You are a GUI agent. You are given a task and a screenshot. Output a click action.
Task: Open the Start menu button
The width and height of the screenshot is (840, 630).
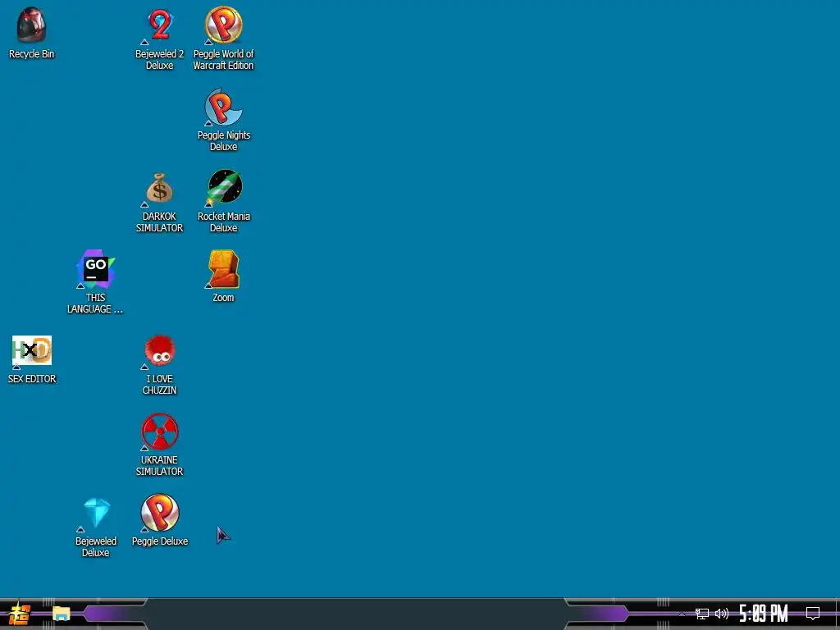20,614
